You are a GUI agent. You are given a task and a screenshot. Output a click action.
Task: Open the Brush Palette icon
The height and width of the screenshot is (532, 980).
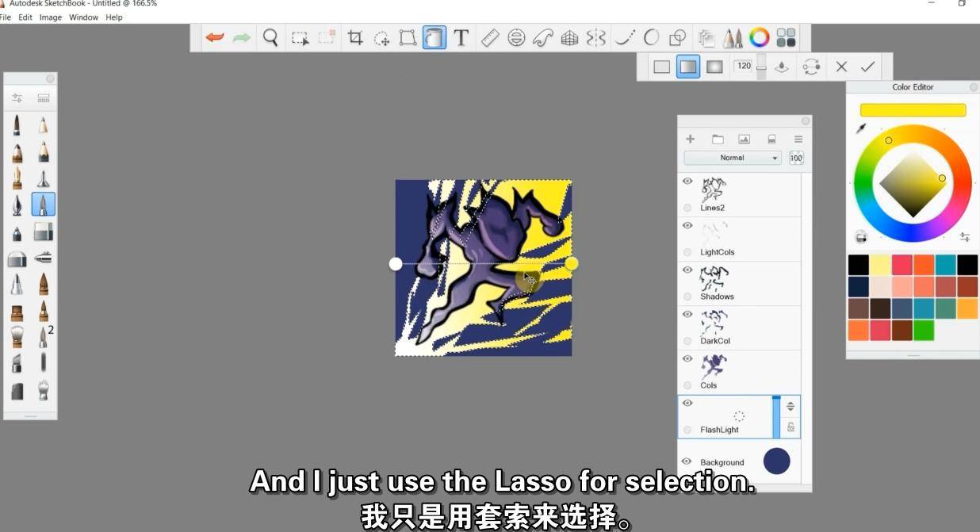point(733,37)
